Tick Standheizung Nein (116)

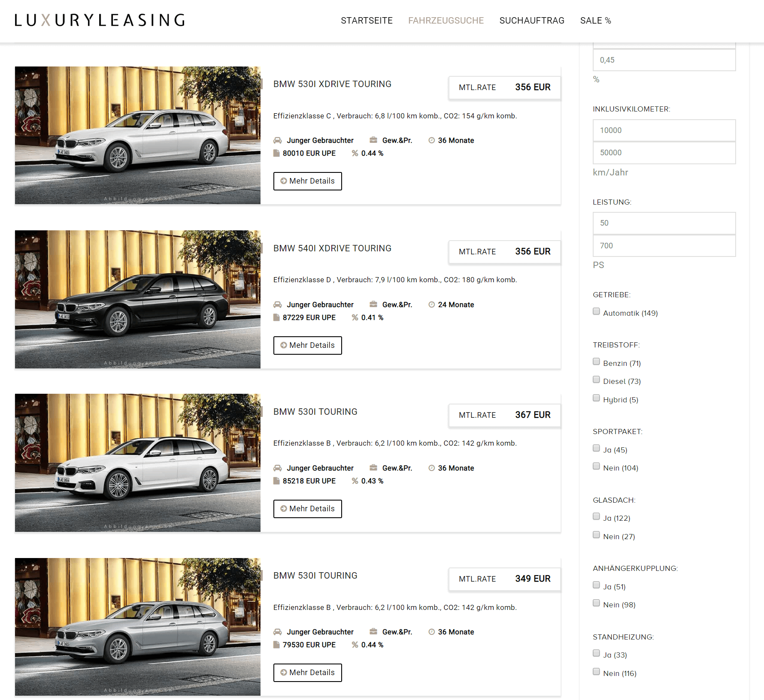tap(596, 672)
